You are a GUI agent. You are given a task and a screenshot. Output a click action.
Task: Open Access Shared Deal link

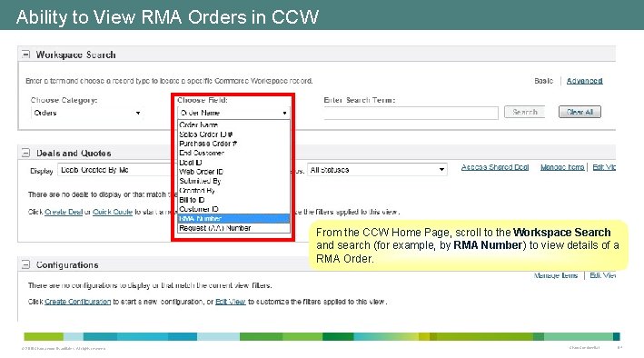click(x=494, y=167)
